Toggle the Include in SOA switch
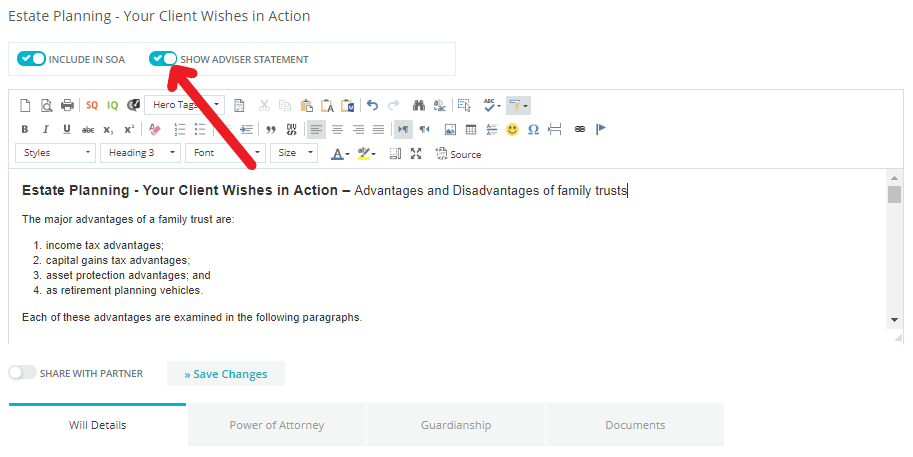This screenshot has width=913, height=457. (x=32, y=59)
